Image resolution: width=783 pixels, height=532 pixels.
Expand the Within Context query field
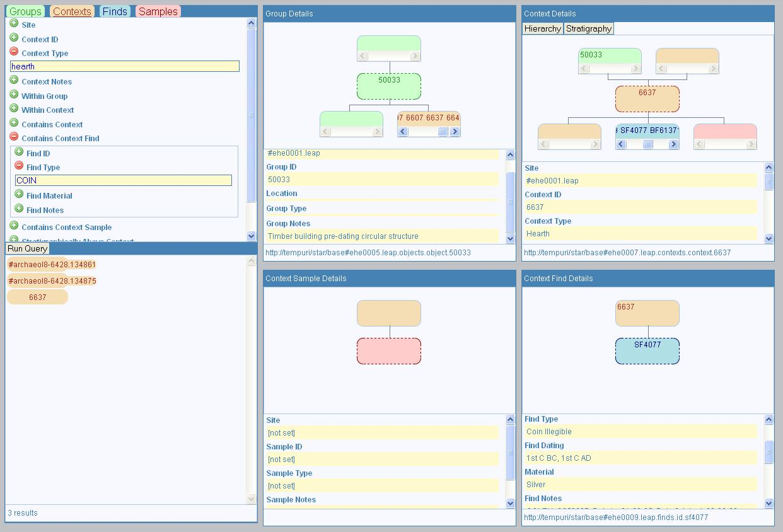(14, 108)
